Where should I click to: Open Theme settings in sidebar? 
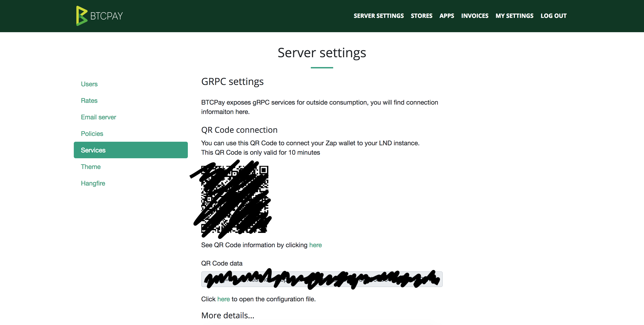click(x=91, y=167)
